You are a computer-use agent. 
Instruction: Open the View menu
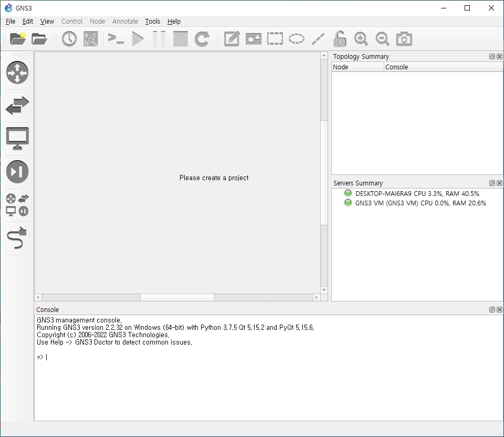[47, 21]
